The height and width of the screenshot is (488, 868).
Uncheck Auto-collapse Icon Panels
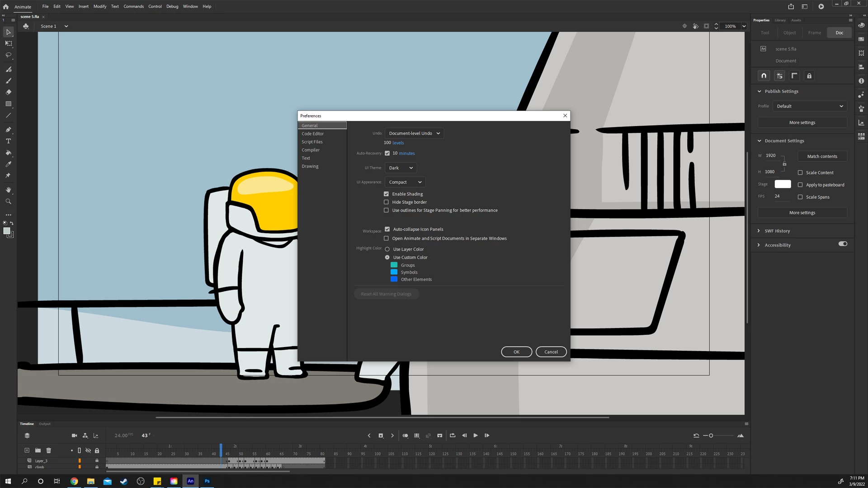click(387, 229)
